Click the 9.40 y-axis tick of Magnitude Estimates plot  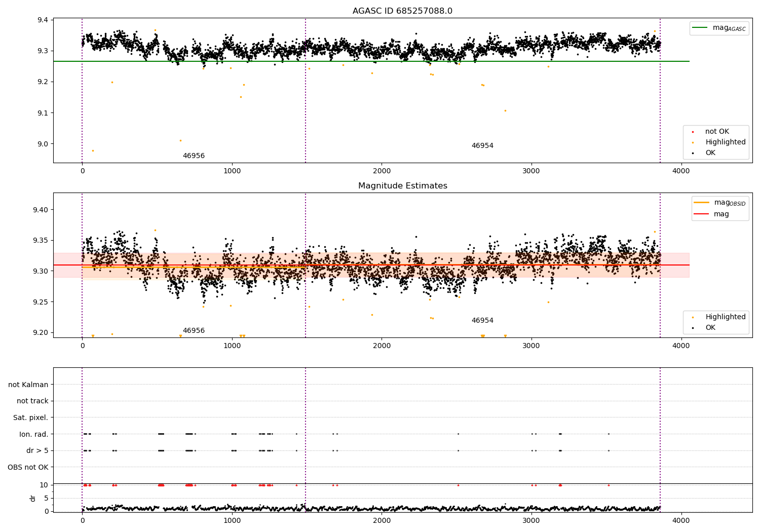(41, 210)
